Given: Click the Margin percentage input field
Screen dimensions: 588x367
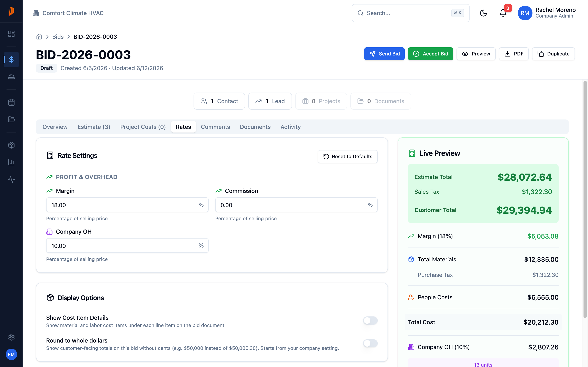Looking at the screenshot, I should (x=127, y=205).
